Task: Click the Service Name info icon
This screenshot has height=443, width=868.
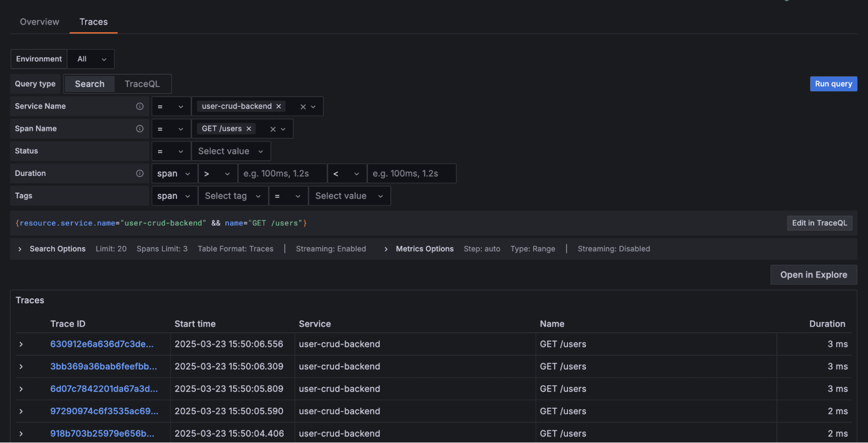Action: pos(139,106)
